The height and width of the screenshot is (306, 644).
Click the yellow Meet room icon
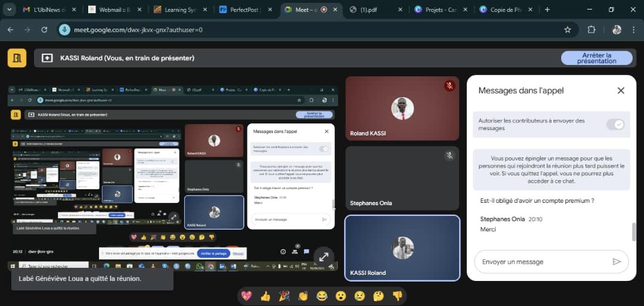click(x=17, y=58)
